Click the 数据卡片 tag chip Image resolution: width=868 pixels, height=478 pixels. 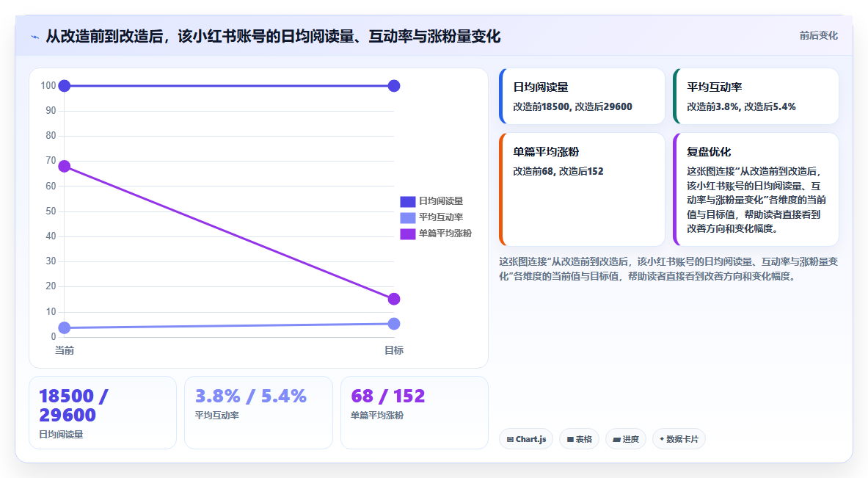(679, 439)
